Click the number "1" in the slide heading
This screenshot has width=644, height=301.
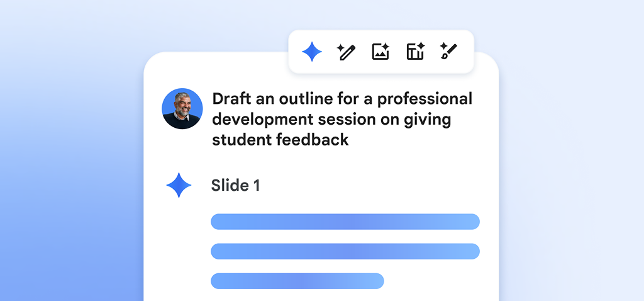pos(255,185)
